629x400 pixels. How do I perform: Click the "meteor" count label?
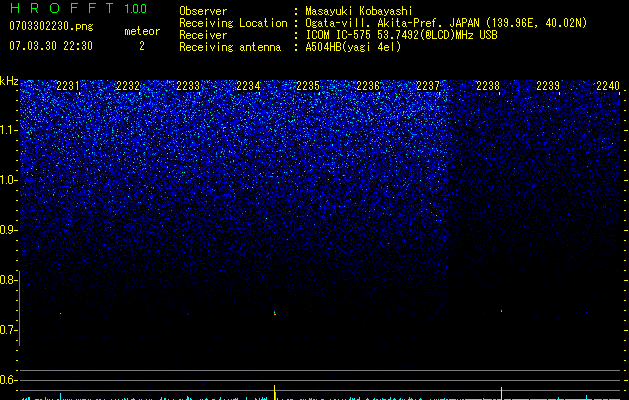tap(142, 31)
